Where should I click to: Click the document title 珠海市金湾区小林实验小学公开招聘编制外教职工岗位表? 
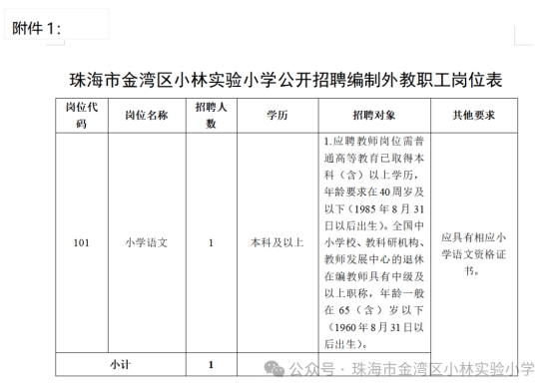[x=285, y=80]
